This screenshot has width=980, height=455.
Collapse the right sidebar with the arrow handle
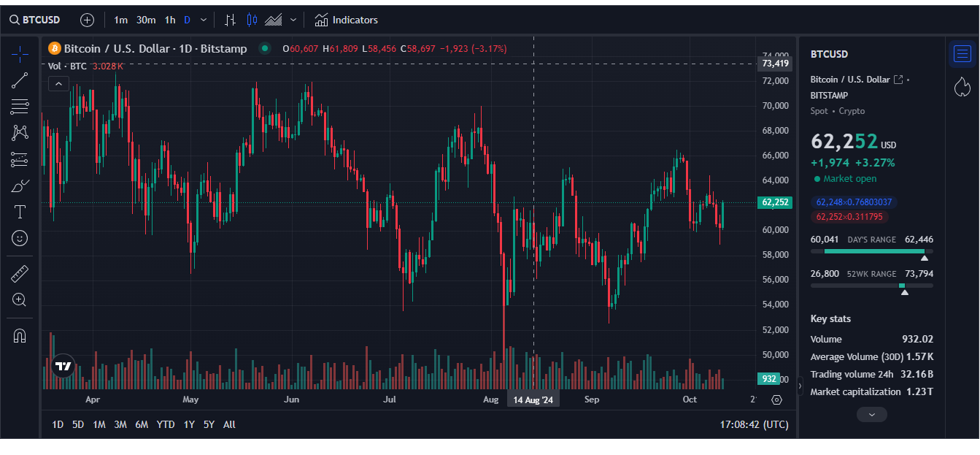coord(799,385)
